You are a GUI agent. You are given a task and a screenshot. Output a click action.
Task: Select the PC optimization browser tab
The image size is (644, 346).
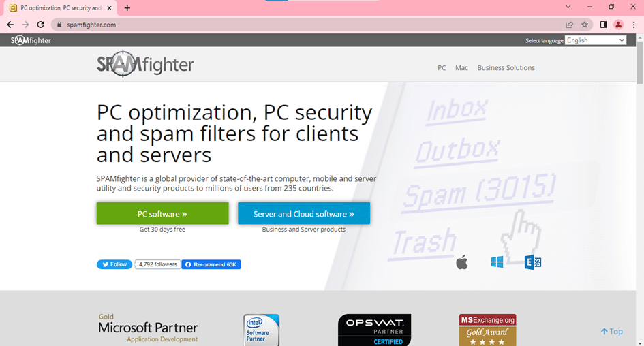point(61,7)
